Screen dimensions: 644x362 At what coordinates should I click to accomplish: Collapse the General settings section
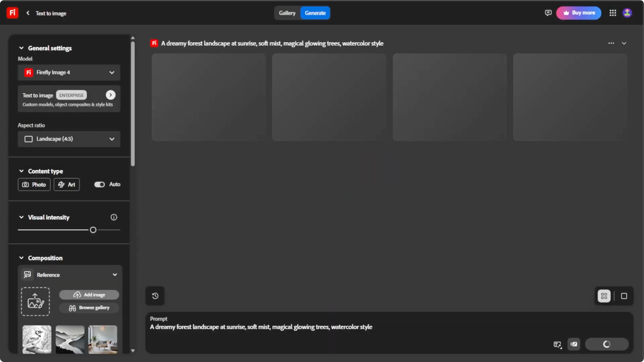(22, 48)
